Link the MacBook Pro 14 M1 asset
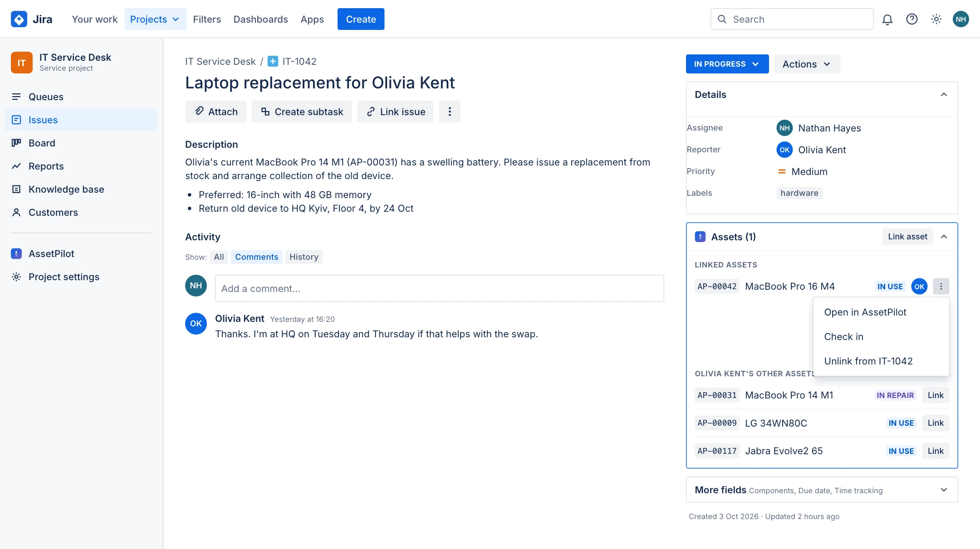Image resolution: width=980 pixels, height=549 pixels. click(936, 395)
